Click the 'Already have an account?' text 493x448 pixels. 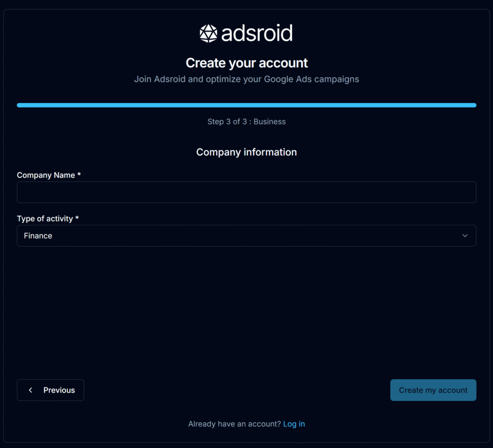point(234,424)
